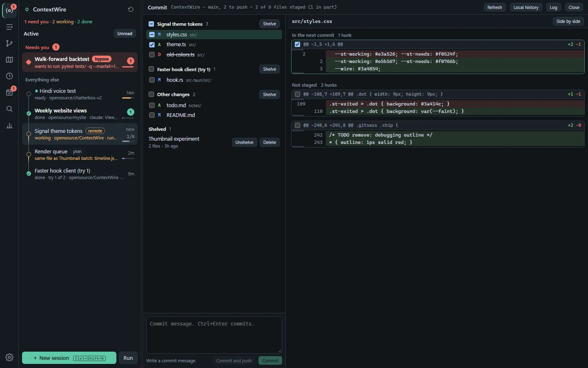Click the A status letter of theme.ts
The width and height of the screenshot is (588, 368).
[159, 45]
